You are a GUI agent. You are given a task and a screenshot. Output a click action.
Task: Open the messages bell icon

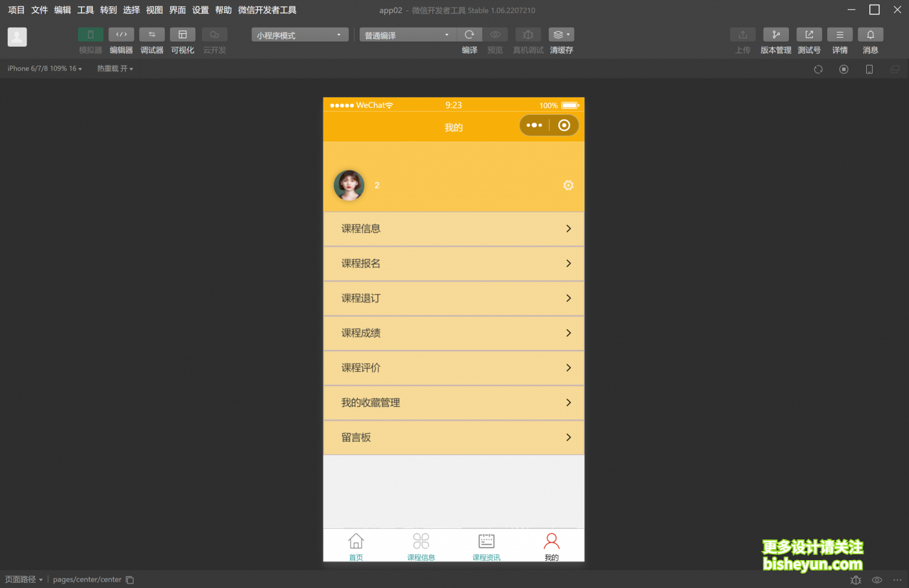point(871,34)
